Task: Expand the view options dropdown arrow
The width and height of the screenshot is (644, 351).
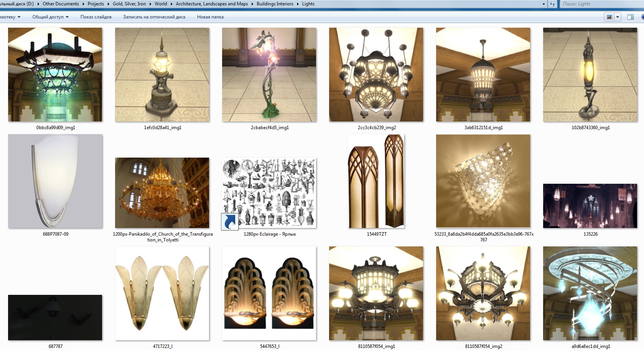Action: [617, 17]
